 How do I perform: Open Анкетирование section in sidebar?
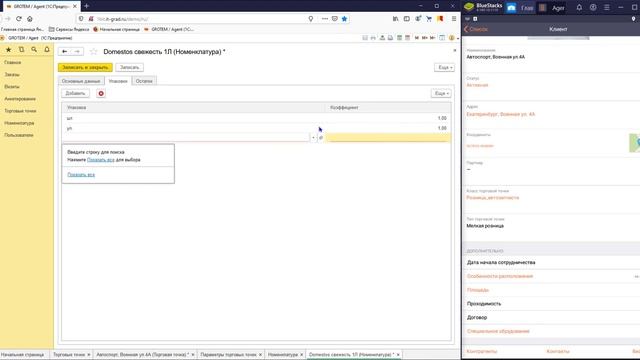click(x=20, y=99)
